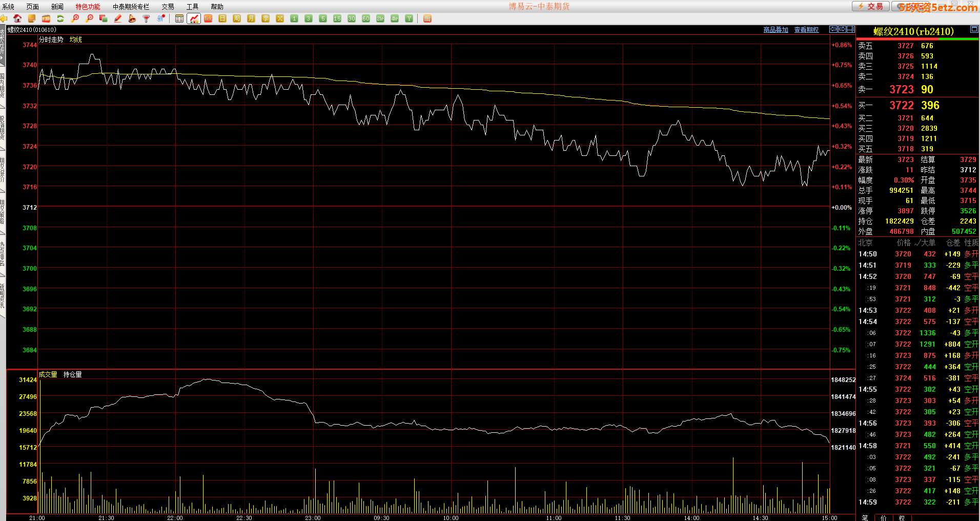980x521 pixels.
Task: Click the red Home icon in toolbar
Action: (17, 18)
